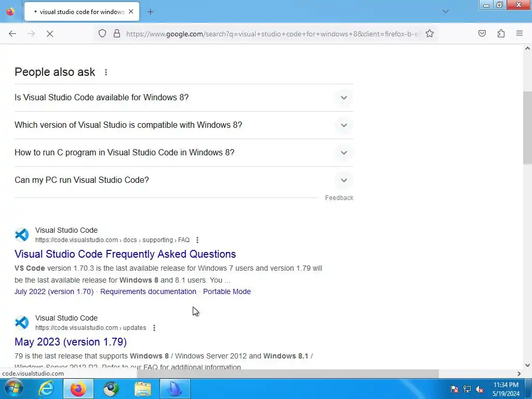Open the Windows Start button
532x399 pixels.
13,389
